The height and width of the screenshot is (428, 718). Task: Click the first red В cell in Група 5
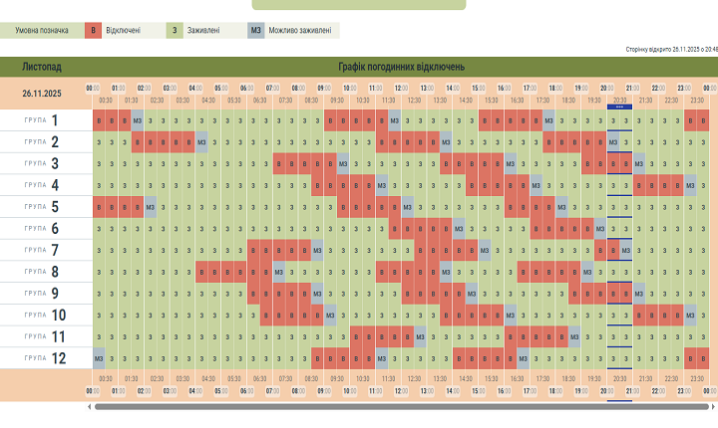point(99,207)
